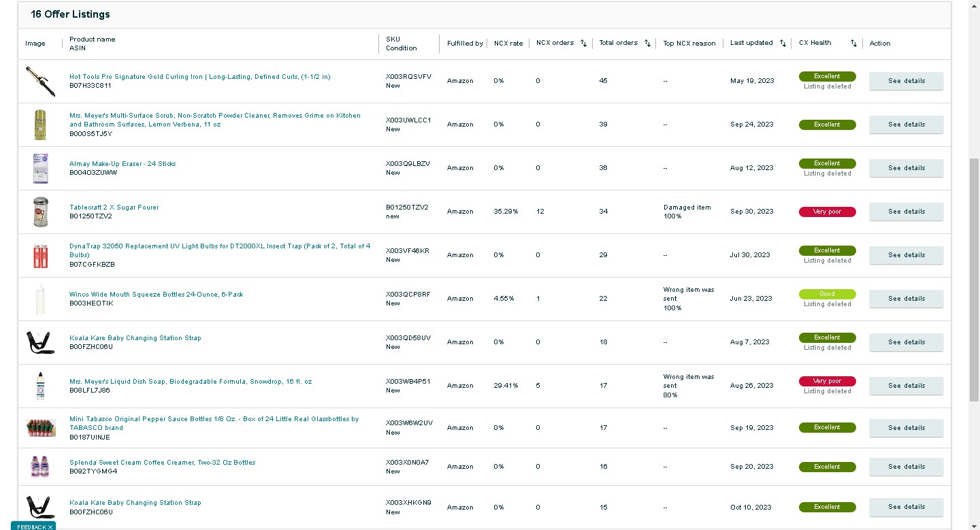Open Winco Squeeze Bottles thumbnail

pyautogui.click(x=40, y=299)
